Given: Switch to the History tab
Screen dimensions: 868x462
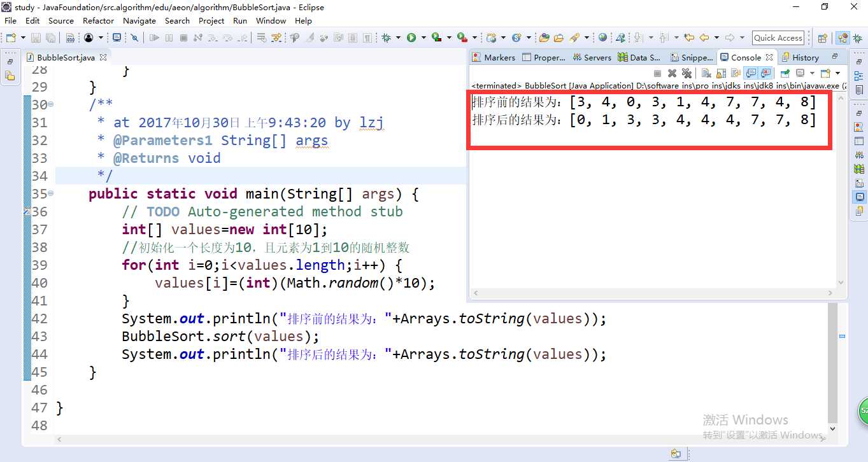Looking at the screenshot, I should [x=799, y=57].
